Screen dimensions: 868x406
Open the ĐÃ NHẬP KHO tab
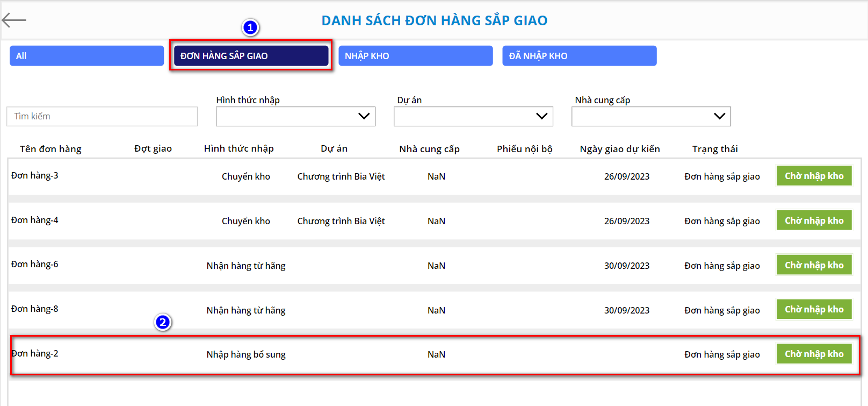click(579, 56)
